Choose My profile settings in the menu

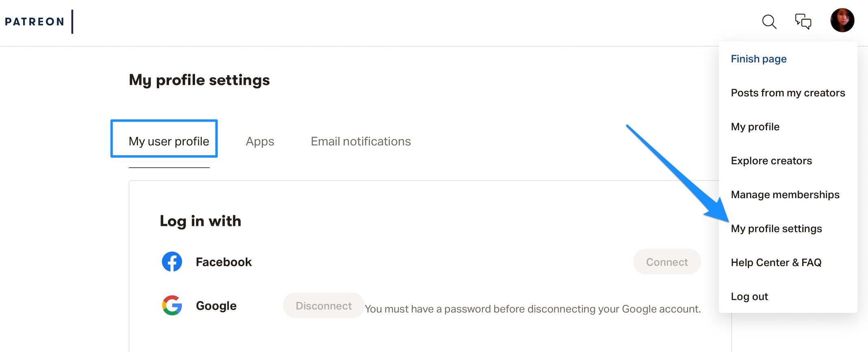coord(776,229)
